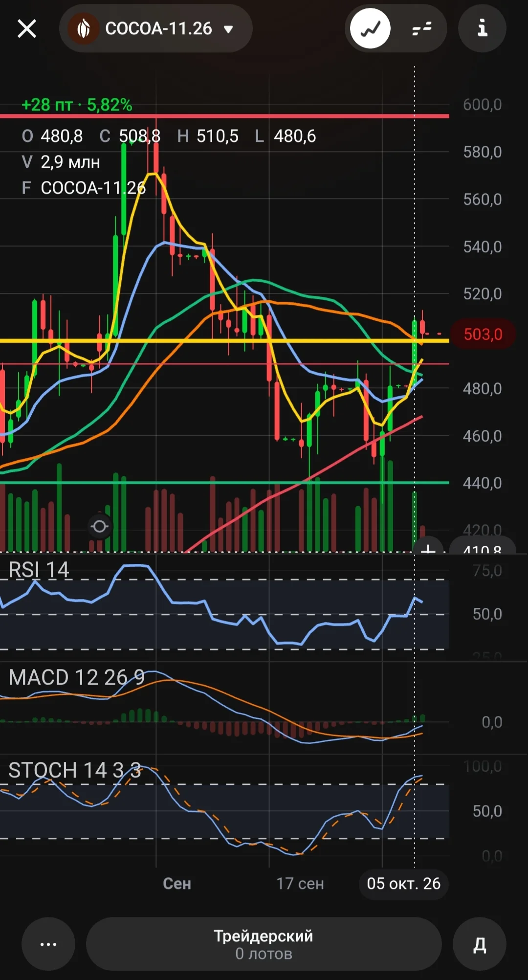Open instrument info with the i button

tap(482, 28)
